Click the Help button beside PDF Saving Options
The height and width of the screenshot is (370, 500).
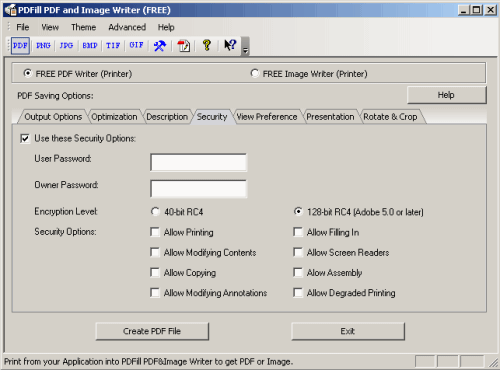click(446, 95)
